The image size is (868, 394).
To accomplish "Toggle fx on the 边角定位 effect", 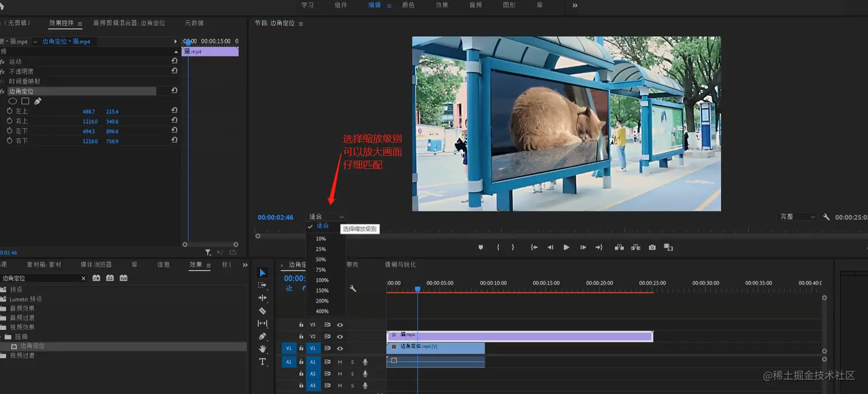I will tap(3, 91).
